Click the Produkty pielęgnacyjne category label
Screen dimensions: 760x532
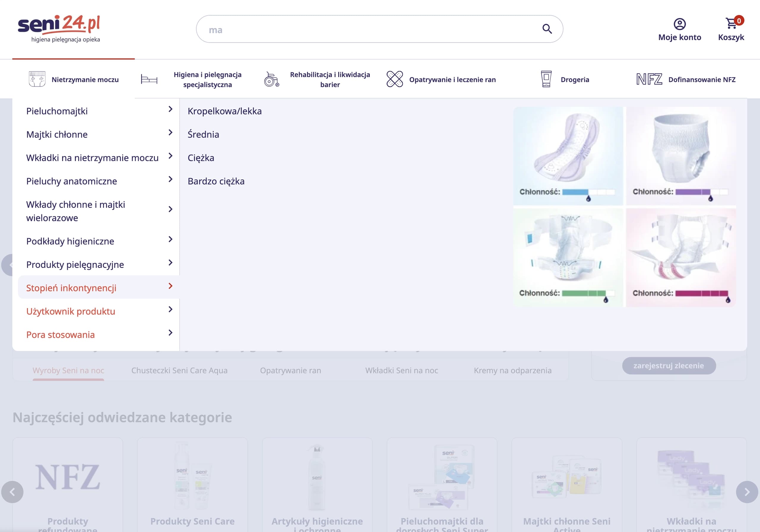[x=75, y=265]
